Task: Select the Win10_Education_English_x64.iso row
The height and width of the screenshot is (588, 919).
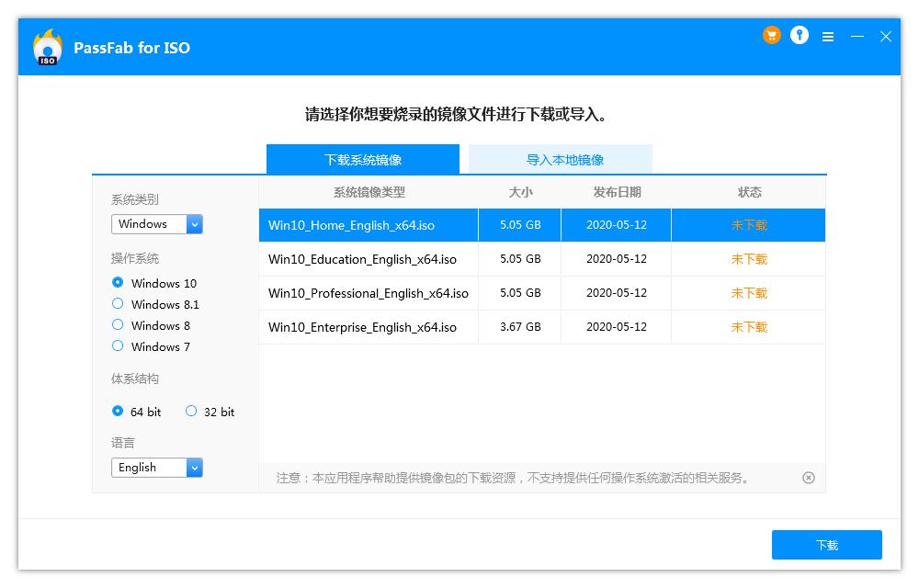Action: pyautogui.click(x=362, y=259)
